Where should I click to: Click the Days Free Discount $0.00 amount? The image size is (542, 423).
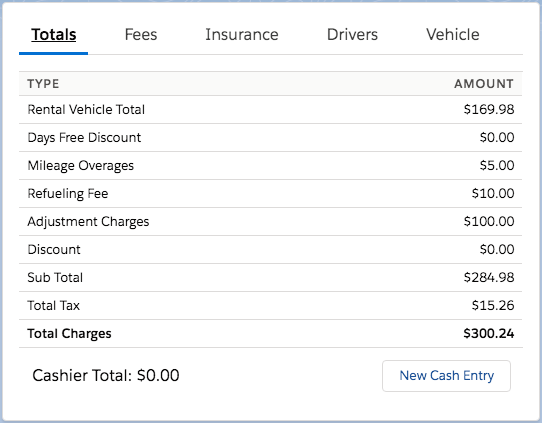[x=497, y=138]
